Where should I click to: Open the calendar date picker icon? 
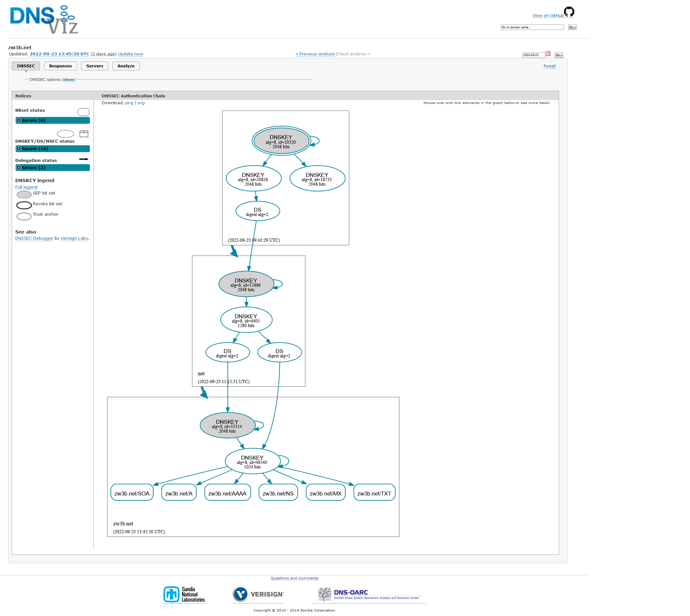[548, 54]
